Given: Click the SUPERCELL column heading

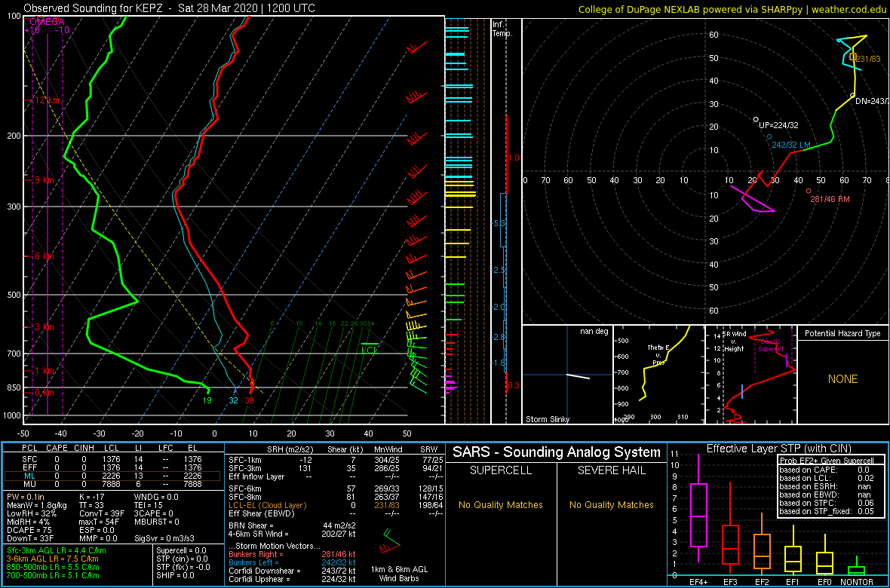Looking at the screenshot, I should point(500,470).
